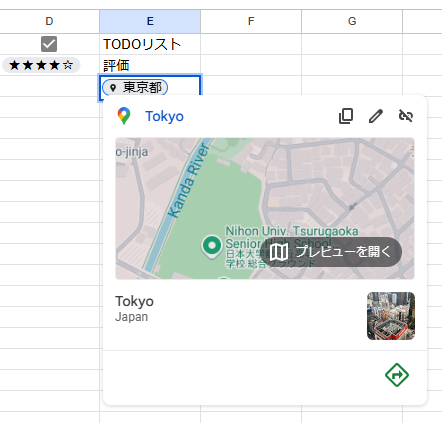Open directions with the green arrow icon
The height and width of the screenshot is (423, 442).
397,375
